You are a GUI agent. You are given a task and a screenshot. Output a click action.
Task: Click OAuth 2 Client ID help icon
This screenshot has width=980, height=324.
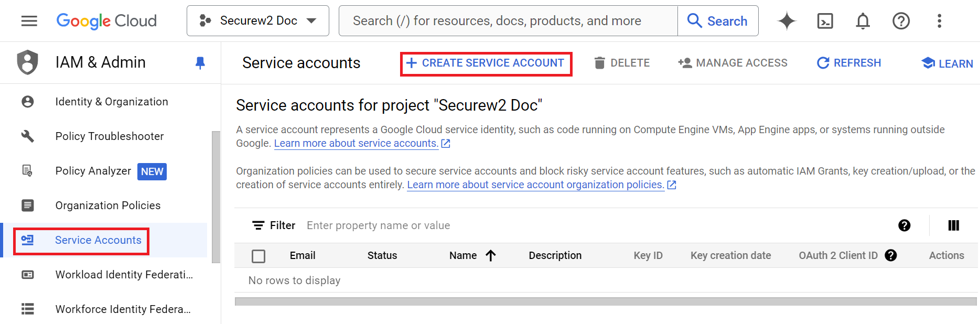pyautogui.click(x=890, y=255)
